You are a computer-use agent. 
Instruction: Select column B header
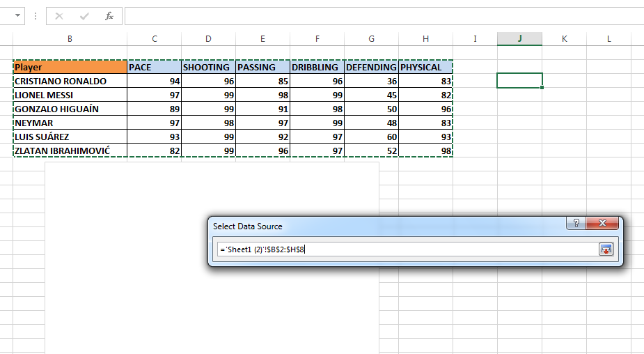tap(70, 38)
